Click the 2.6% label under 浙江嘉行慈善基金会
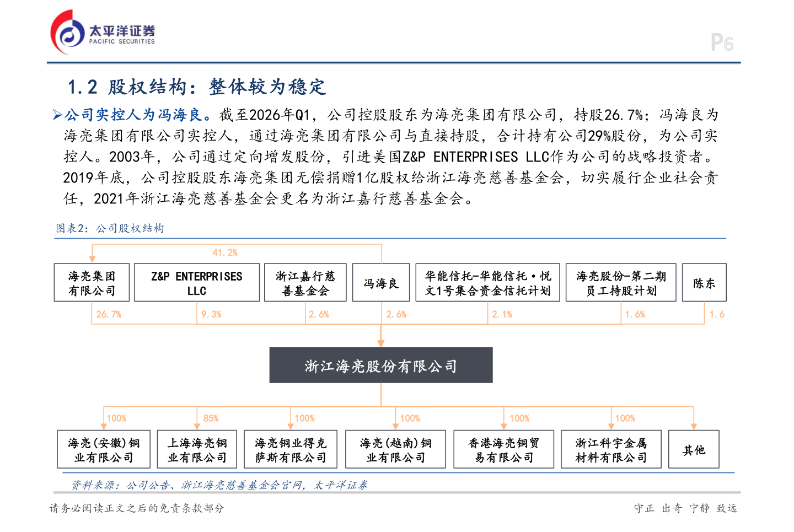 click(x=319, y=314)
